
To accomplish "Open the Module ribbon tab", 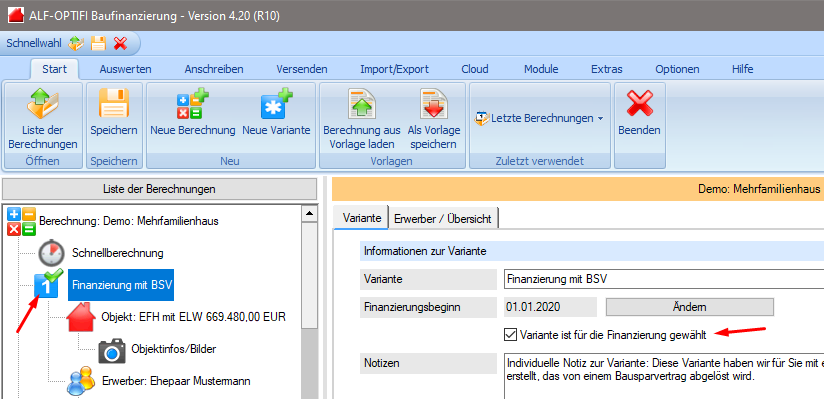I will click(541, 69).
